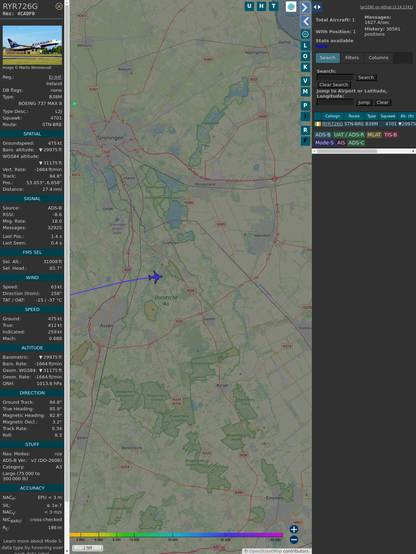The width and height of the screenshot is (416, 554).
Task: Switch to the Search tab
Action: (328, 58)
